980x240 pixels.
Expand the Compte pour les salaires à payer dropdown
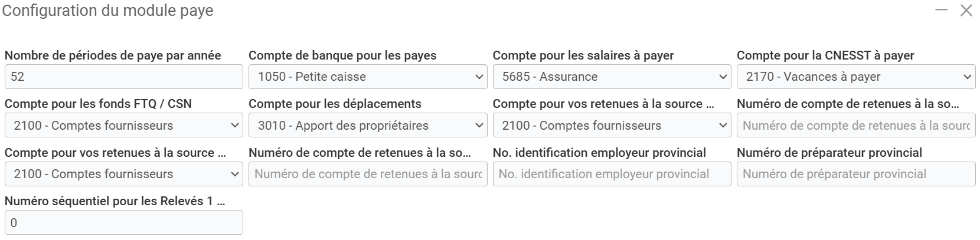tap(612, 77)
